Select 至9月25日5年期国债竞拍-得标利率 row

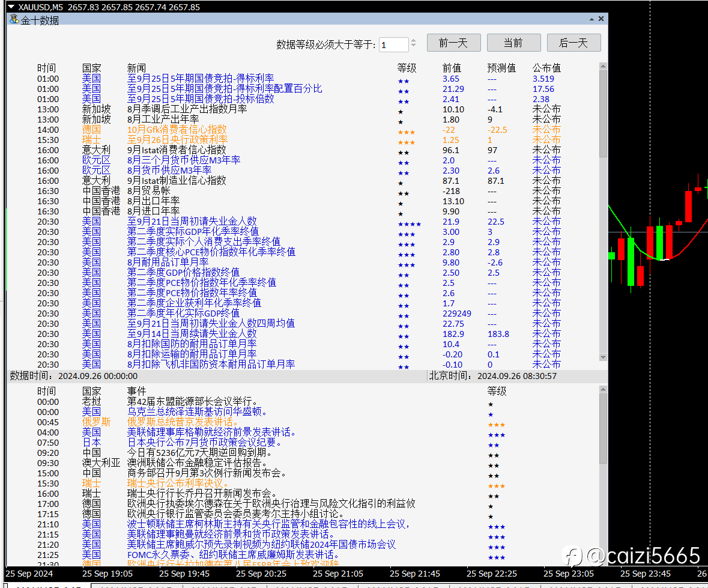(296, 79)
